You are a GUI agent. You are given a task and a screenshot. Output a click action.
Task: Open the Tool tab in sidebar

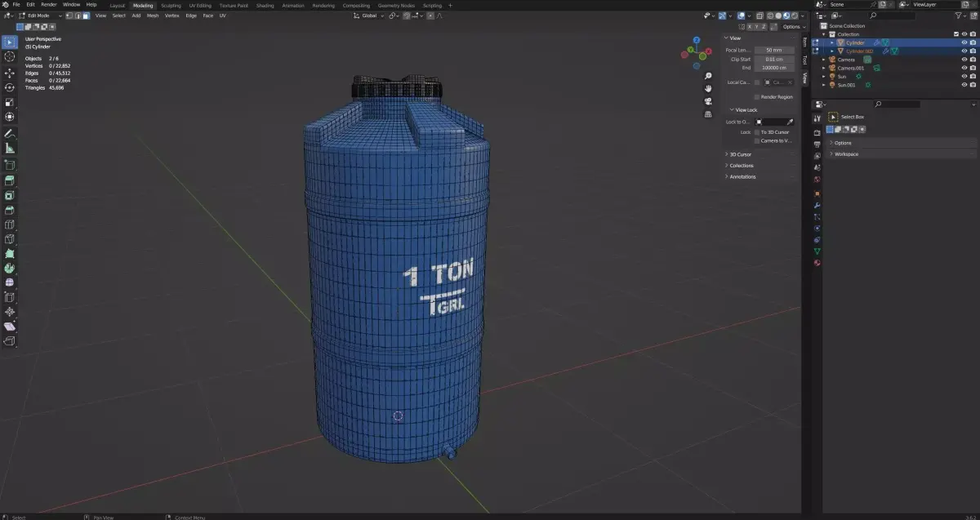(x=804, y=60)
